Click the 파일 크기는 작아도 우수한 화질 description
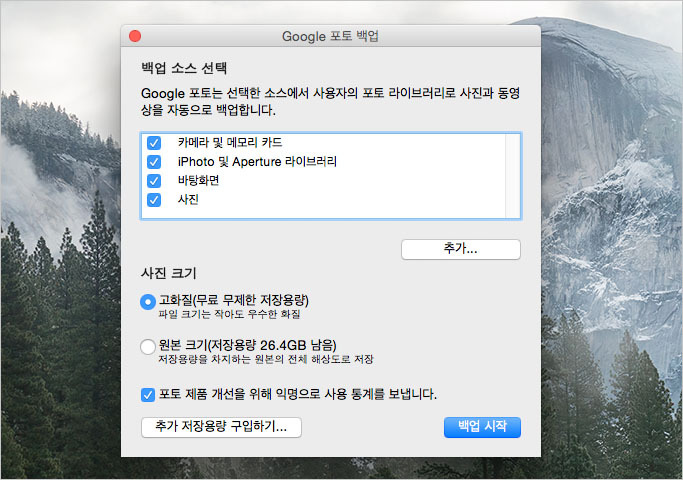This screenshot has width=683, height=480. pyautogui.click(x=229, y=314)
